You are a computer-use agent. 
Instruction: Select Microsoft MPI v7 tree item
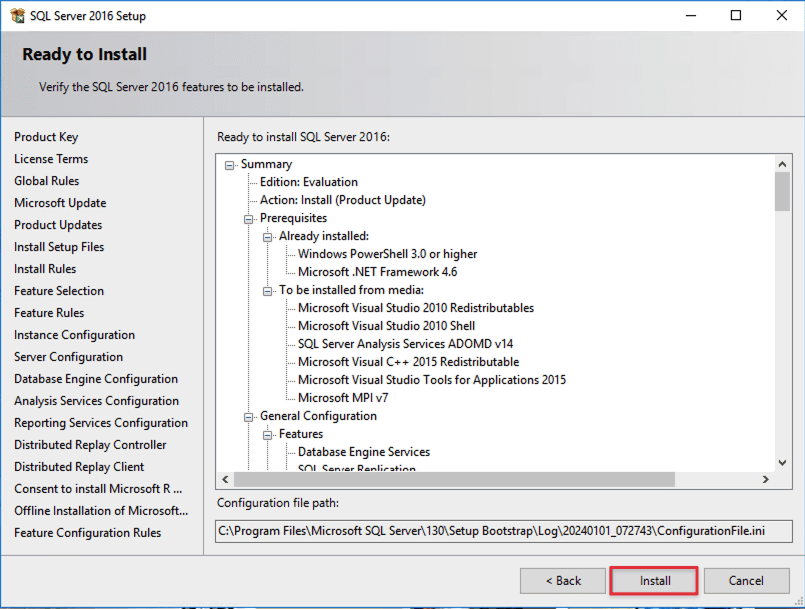coord(343,398)
